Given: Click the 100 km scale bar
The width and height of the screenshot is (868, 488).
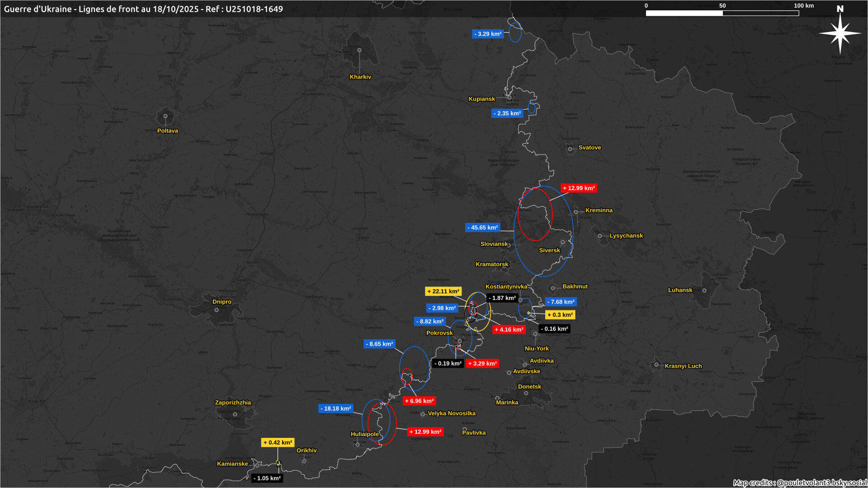Looking at the screenshot, I should (722, 13).
